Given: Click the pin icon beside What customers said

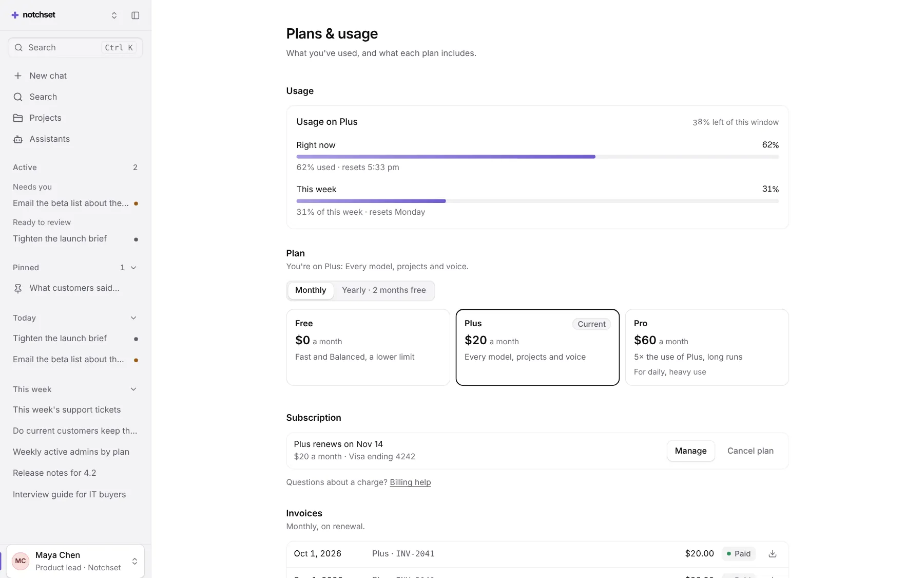Looking at the screenshot, I should coord(18,289).
